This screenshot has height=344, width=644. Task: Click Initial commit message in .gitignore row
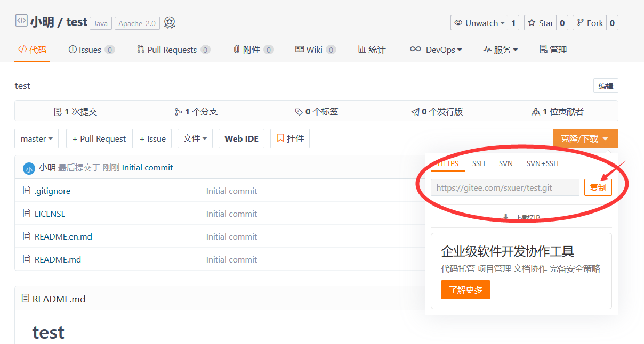(231, 191)
